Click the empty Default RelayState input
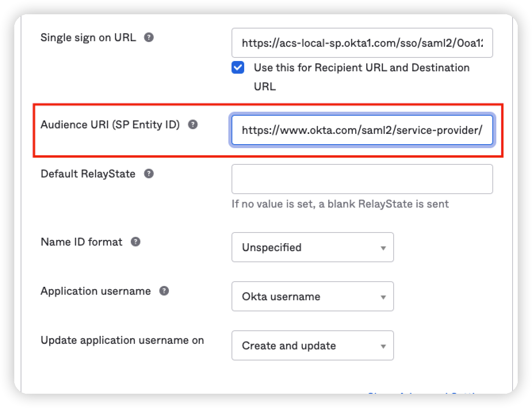The image size is (532, 408). [362, 179]
